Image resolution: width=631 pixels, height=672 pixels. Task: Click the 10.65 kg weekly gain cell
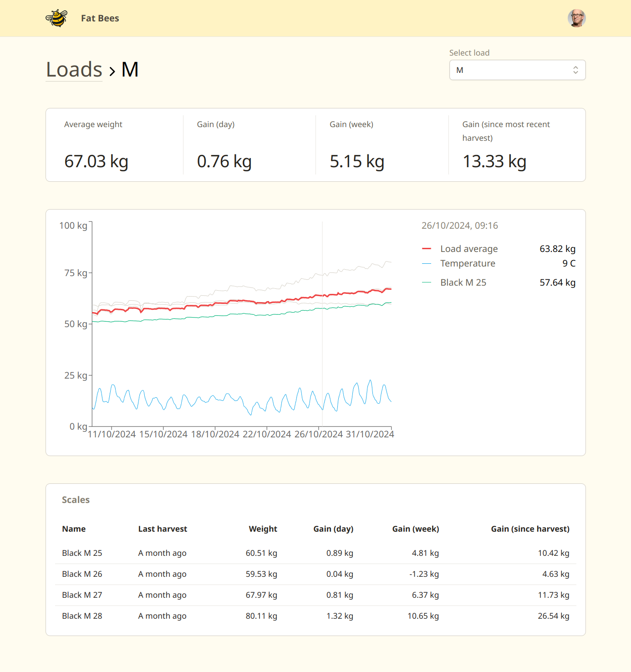(x=423, y=616)
